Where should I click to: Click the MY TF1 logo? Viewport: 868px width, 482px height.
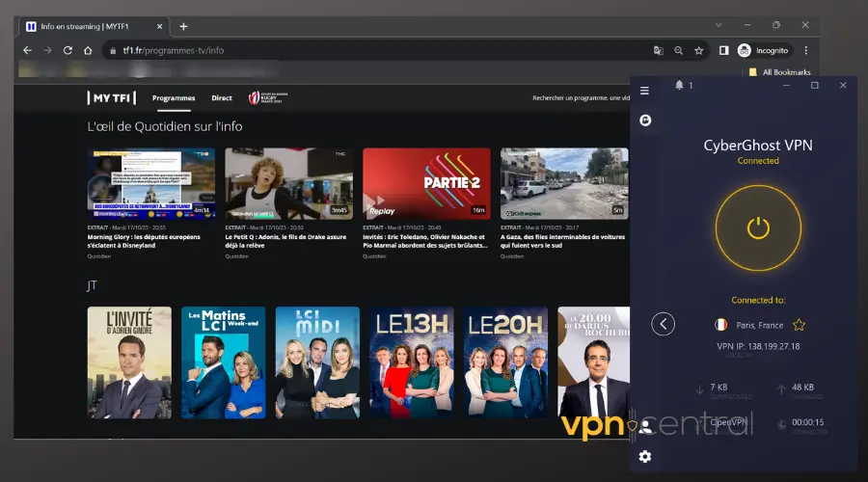click(111, 98)
